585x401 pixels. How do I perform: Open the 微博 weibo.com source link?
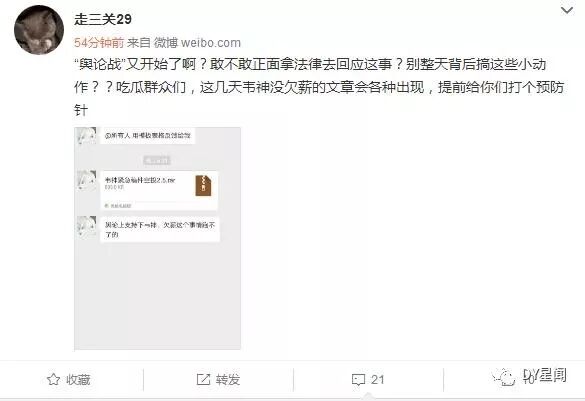tap(197, 43)
